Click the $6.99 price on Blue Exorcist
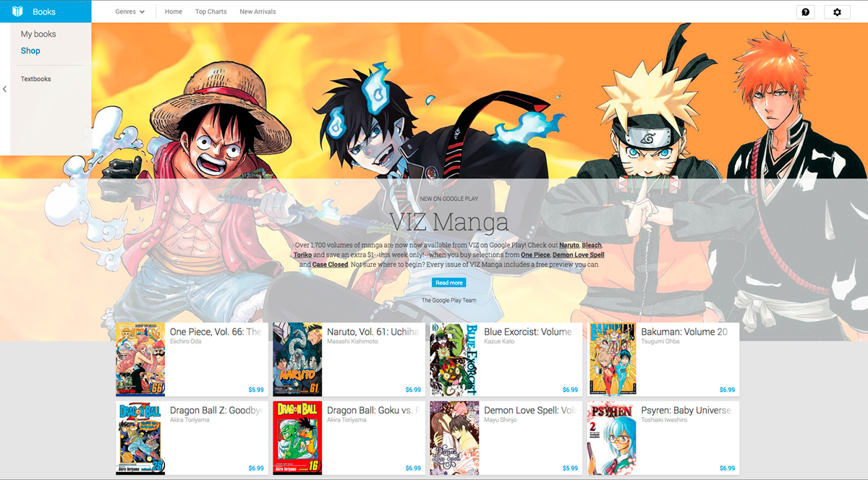868x480 pixels. point(570,390)
